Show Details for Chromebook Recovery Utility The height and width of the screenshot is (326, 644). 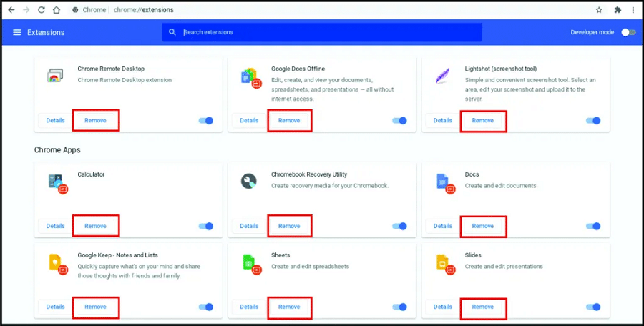click(249, 226)
